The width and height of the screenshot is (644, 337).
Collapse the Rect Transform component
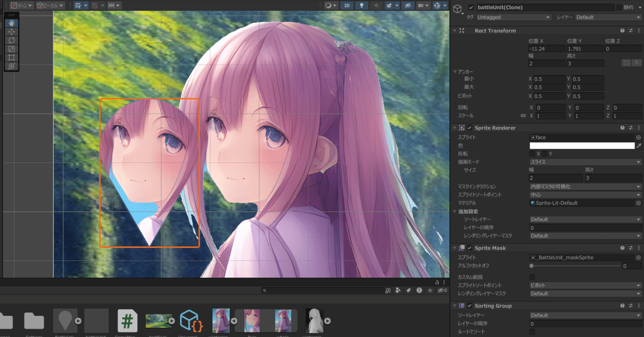coord(455,31)
